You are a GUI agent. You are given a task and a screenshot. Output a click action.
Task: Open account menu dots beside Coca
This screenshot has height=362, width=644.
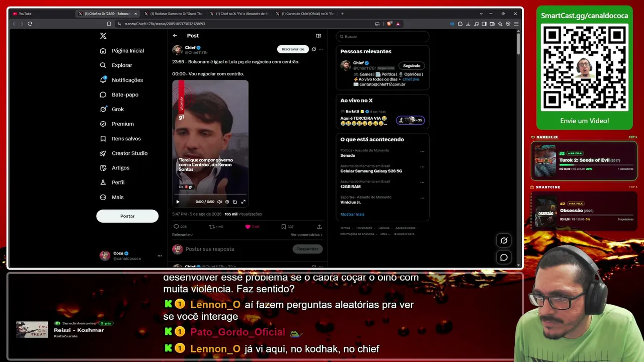point(159,256)
